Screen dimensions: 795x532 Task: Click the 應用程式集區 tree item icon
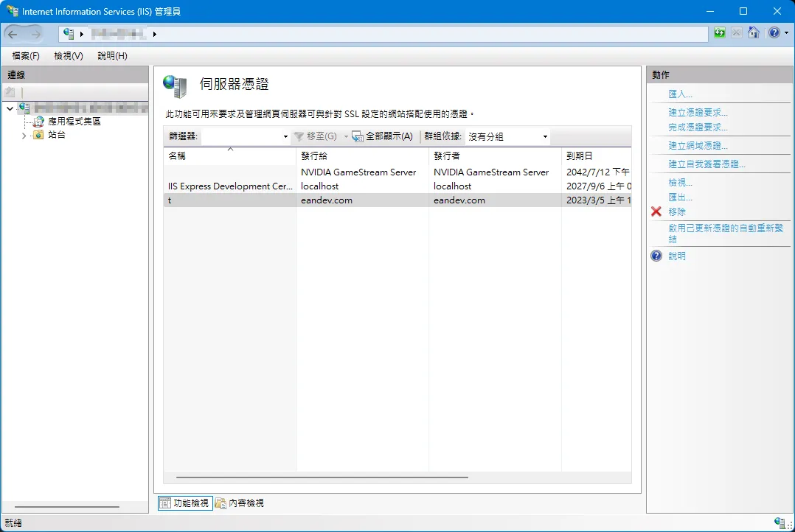[37, 121]
